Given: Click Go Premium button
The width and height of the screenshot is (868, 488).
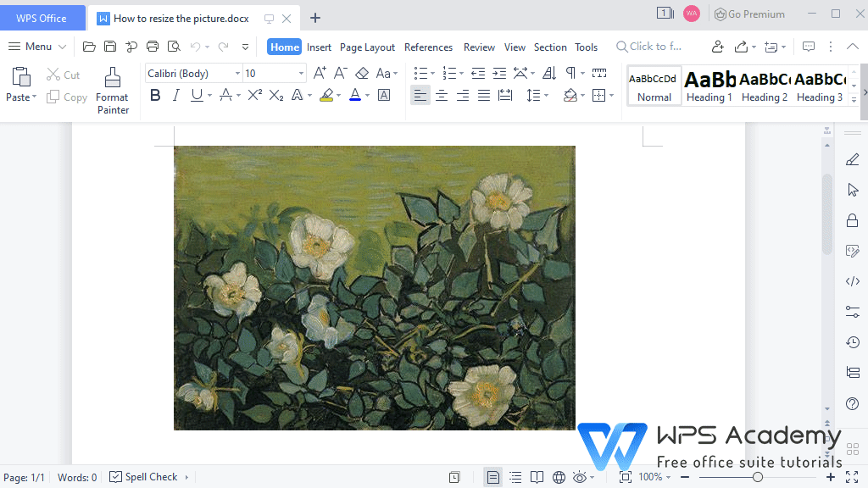Looking at the screenshot, I should click(749, 14).
